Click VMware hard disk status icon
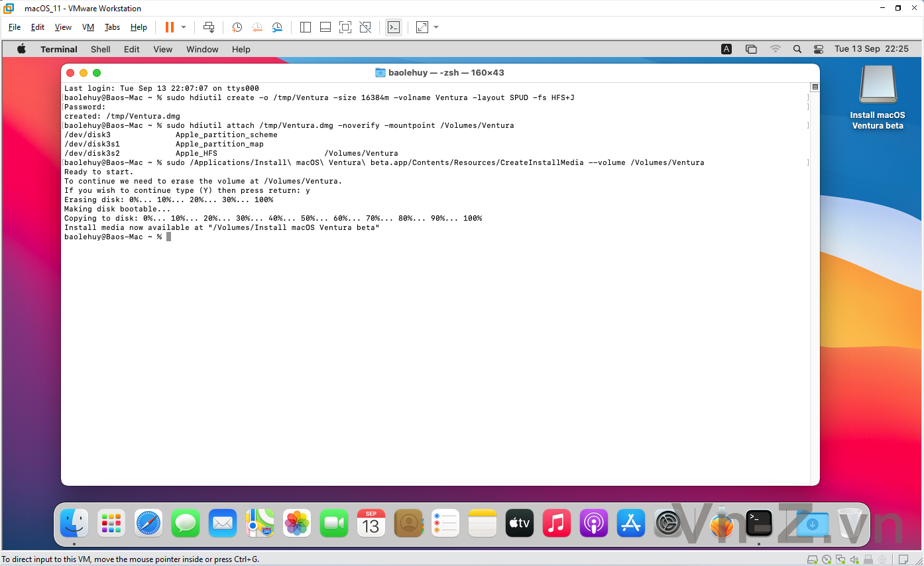The image size is (924, 566). pyautogui.click(x=813, y=559)
